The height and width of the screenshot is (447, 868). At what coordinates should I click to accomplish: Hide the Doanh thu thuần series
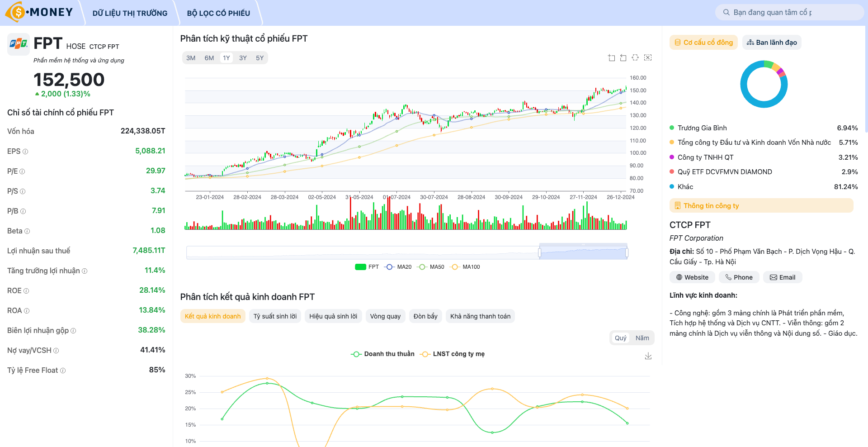(x=383, y=354)
